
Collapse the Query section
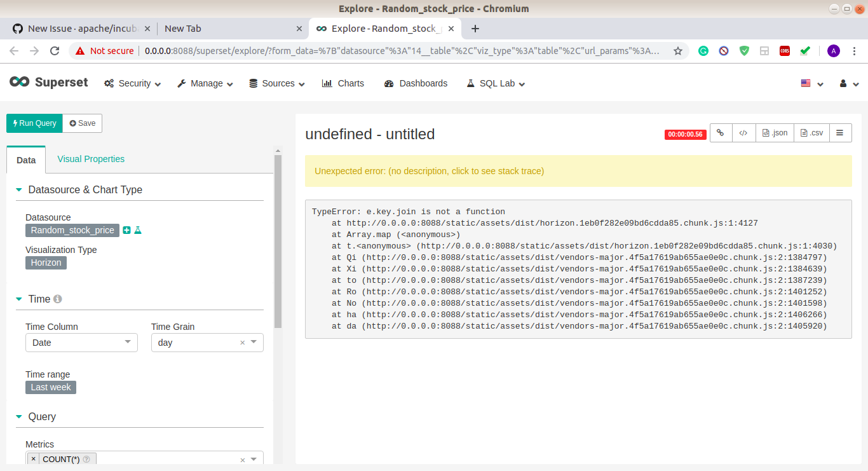click(x=19, y=416)
